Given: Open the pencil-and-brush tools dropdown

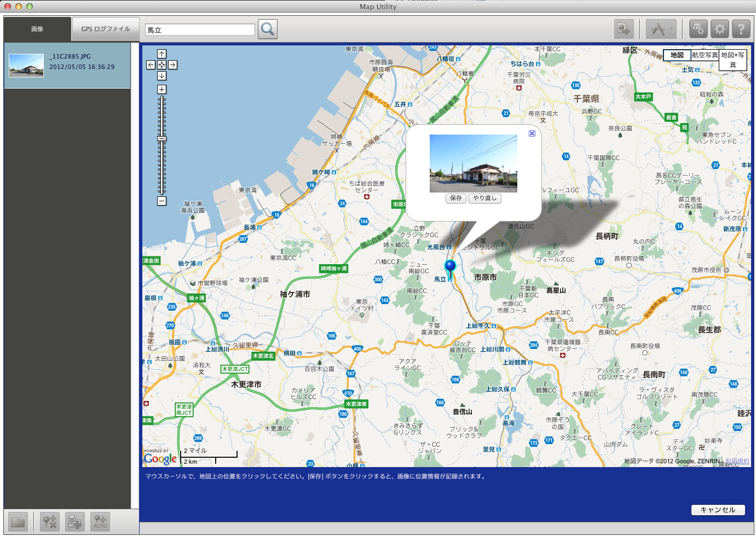Looking at the screenshot, I should click(661, 29).
